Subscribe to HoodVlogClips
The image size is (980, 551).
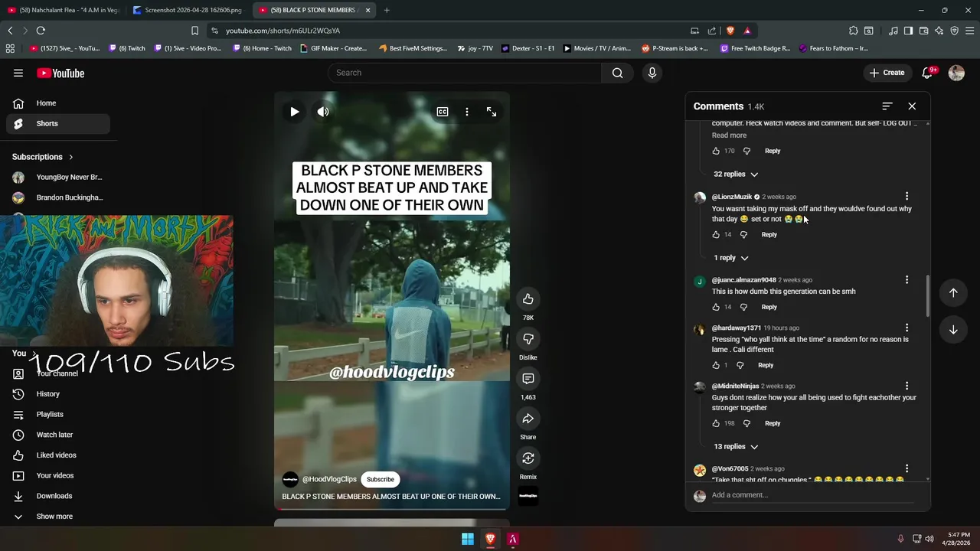tap(381, 479)
